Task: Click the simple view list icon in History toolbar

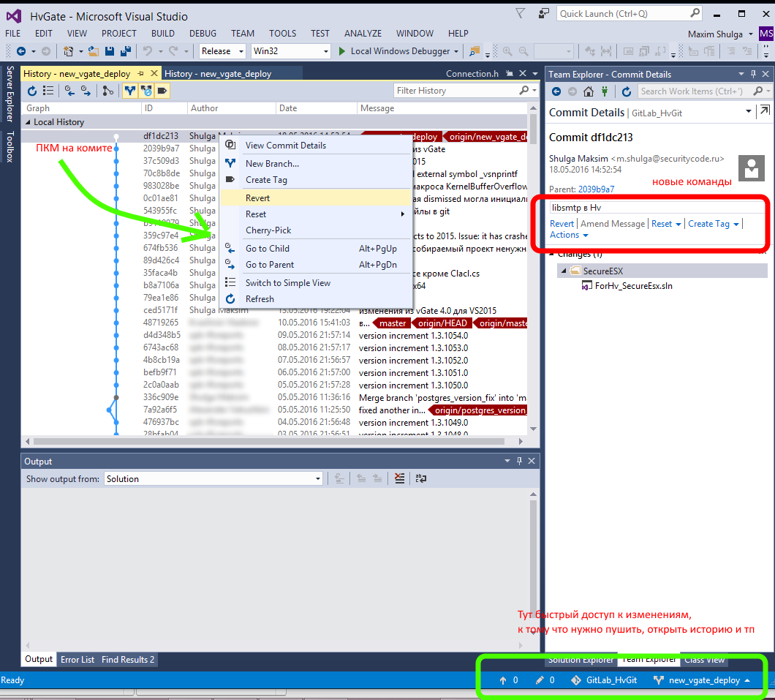Action: (x=48, y=91)
